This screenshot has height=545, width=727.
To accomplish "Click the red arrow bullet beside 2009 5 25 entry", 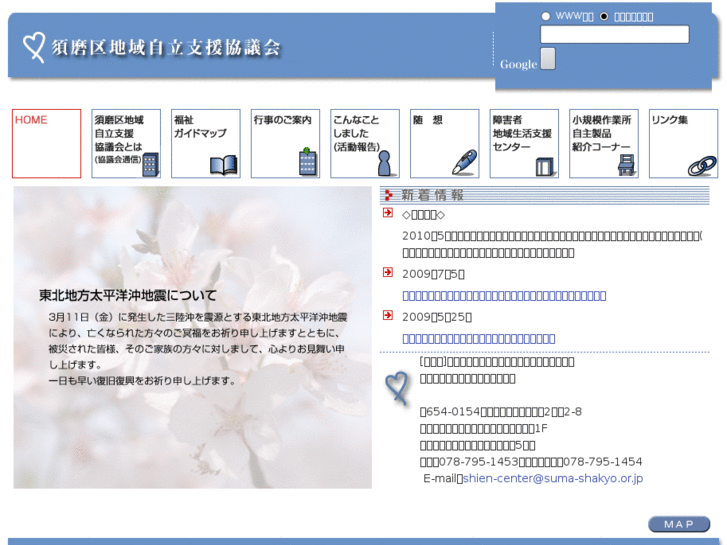I will (x=388, y=315).
